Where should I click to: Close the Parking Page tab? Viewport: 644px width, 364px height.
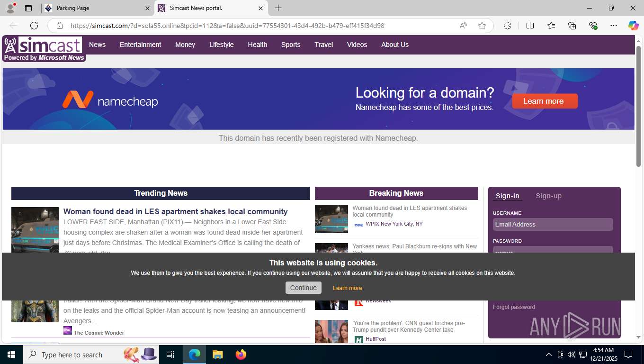point(147,8)
